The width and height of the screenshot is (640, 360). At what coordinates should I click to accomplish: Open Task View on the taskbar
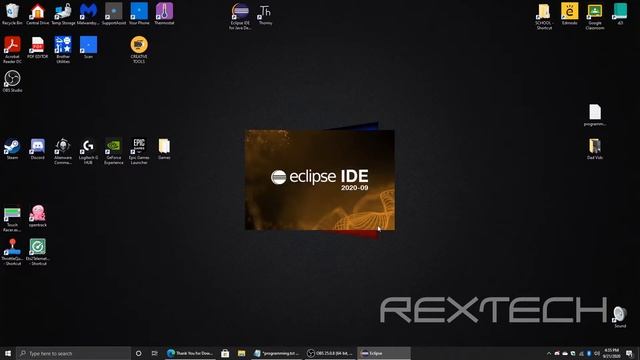(x=154, y=353)
